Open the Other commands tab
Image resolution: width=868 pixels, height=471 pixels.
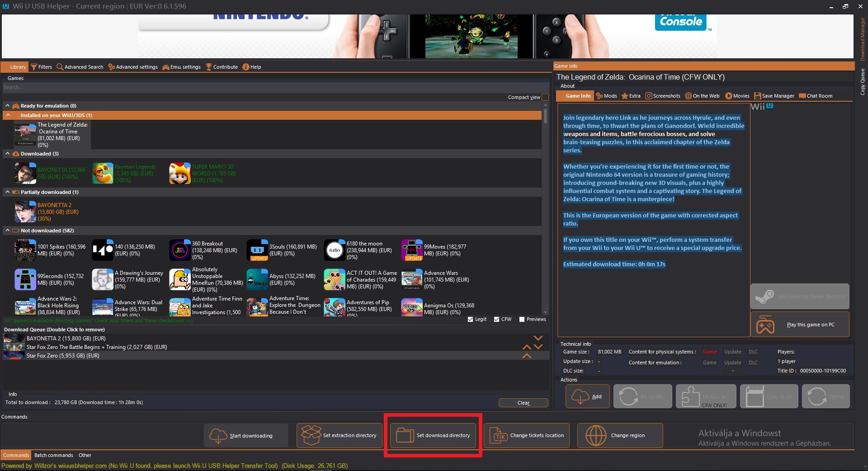[x=85, y=455]
